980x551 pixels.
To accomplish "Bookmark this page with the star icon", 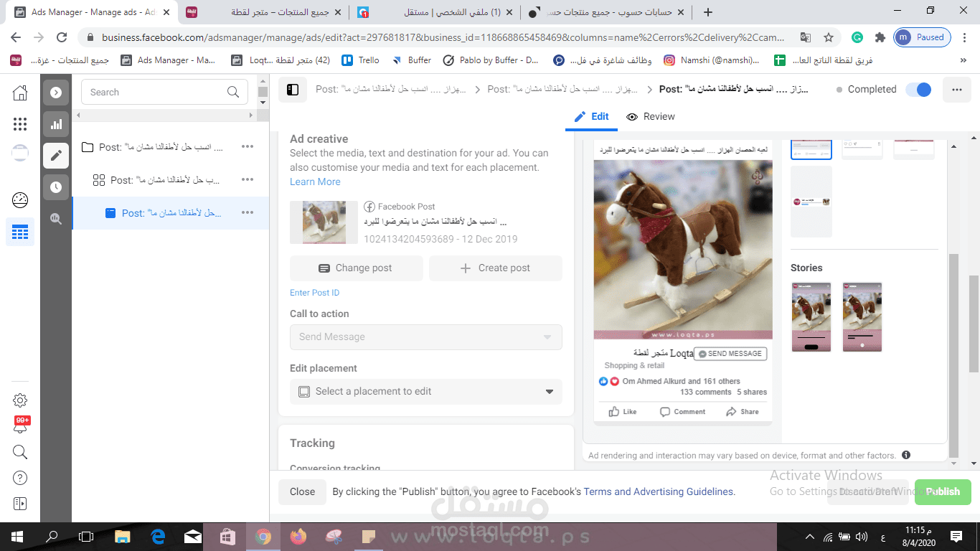I will 829,37.
